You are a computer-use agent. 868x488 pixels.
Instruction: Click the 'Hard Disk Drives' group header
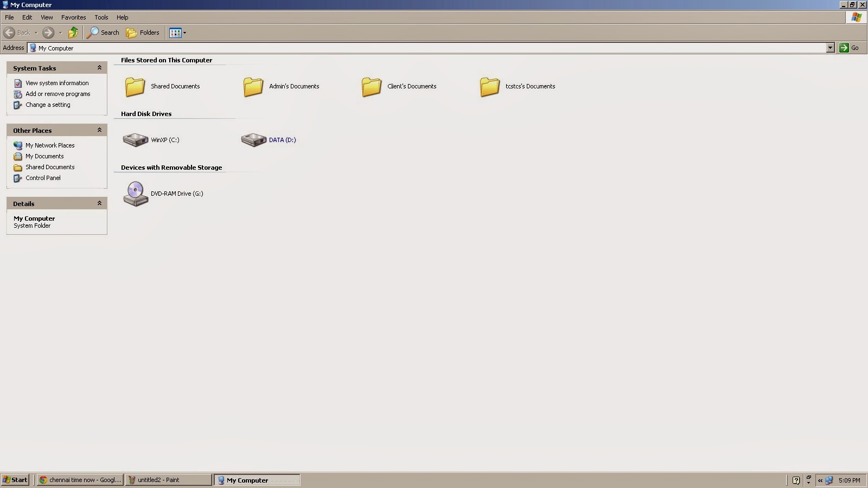(146, 114)
